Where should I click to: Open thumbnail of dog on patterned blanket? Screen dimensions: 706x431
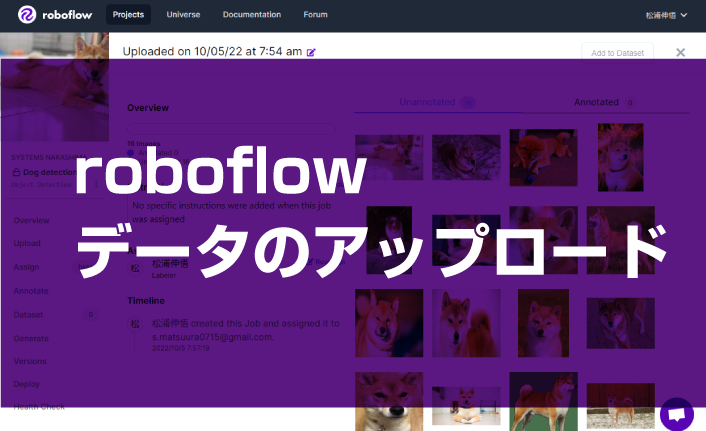point(466,158)
